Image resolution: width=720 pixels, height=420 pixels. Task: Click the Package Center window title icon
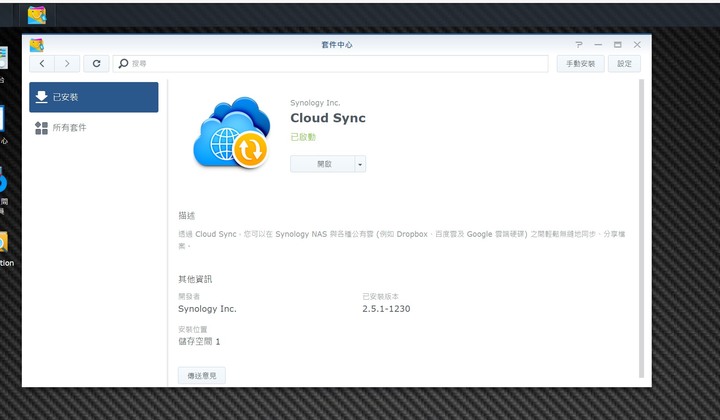(x=37, y=45)
